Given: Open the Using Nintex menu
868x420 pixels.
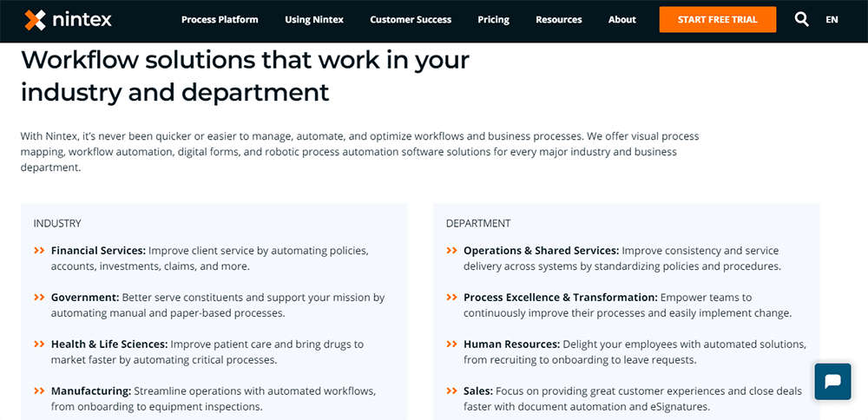Looking at the screenshot, I should pyautogui.click(x=314, y=19).
